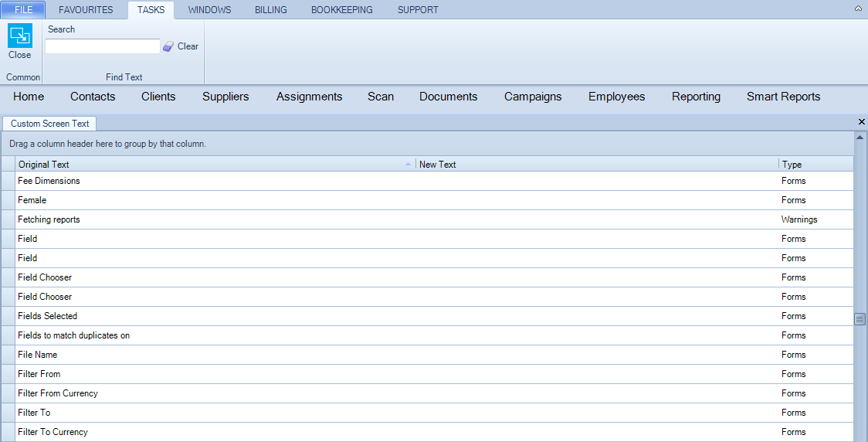Select the Fields Selected row
Screen dimensions: 868x442
[x=427, y=316]
